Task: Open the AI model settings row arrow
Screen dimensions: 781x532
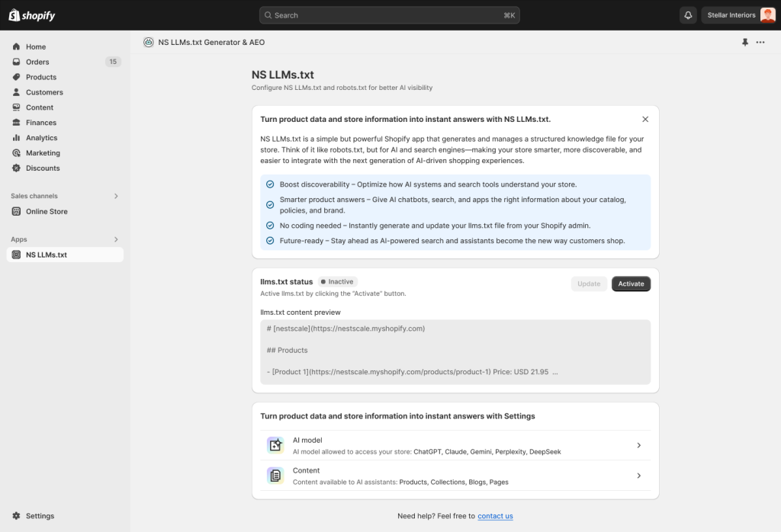Action: tap(639, 444)
